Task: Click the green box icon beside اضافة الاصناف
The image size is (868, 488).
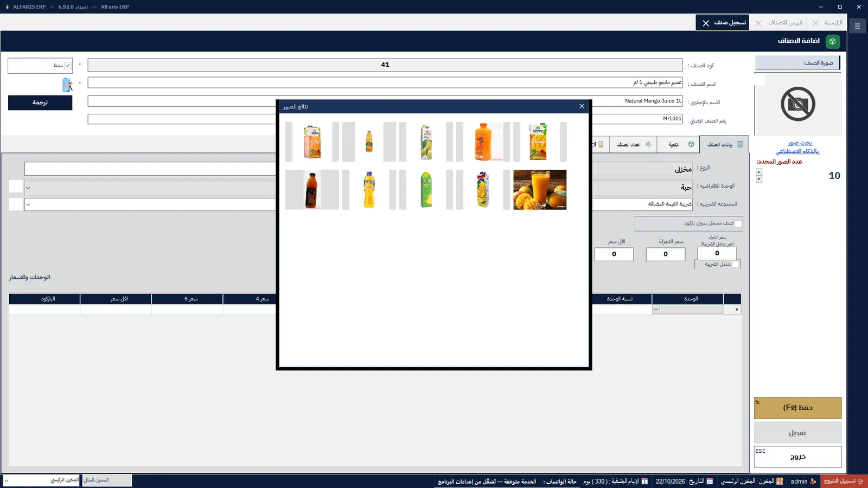Action: [832, 41]
